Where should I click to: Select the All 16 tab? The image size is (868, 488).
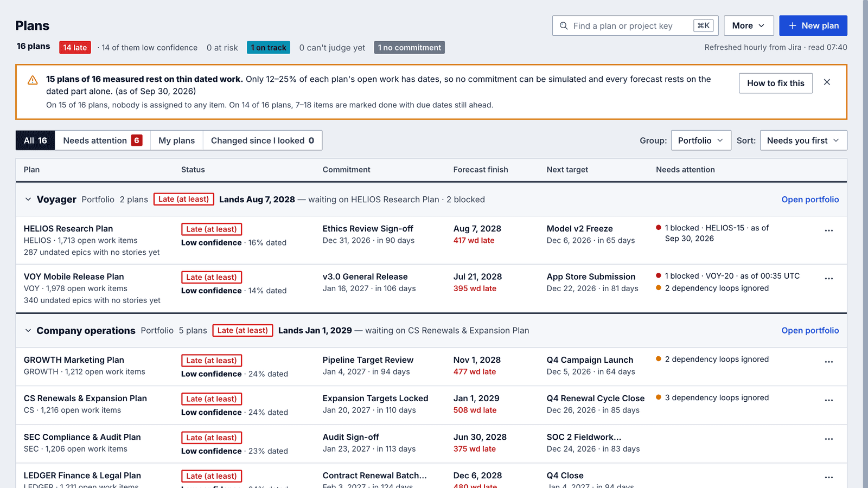35,140
